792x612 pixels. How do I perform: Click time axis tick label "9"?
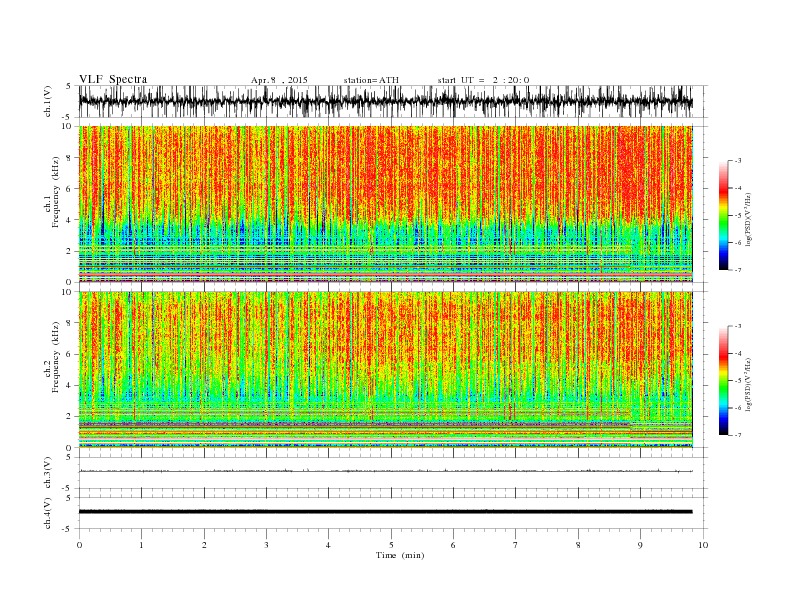(640, 545)
